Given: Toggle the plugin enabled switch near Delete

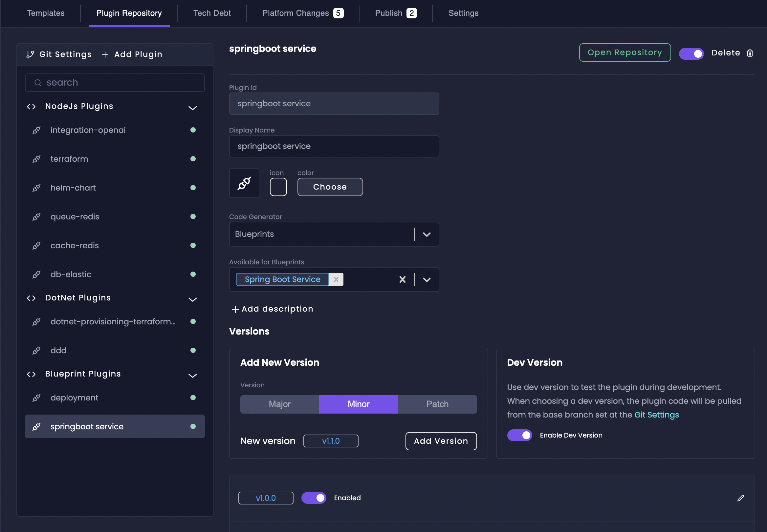Looking at the screenshot, I should (x=691, y=53).
